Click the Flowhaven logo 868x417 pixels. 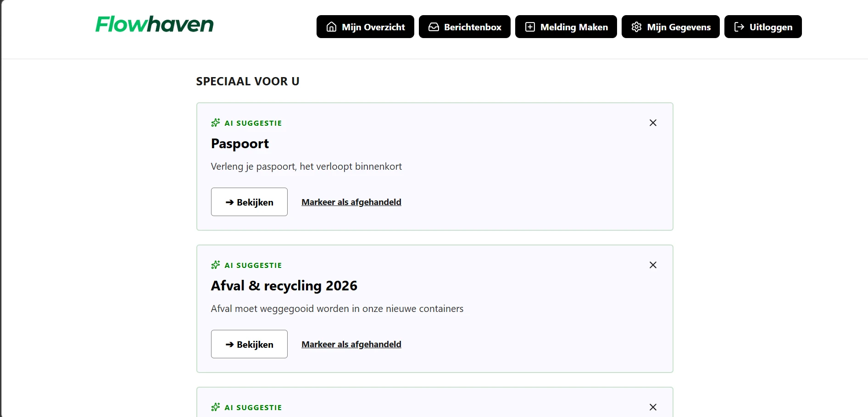coord(155,24)
